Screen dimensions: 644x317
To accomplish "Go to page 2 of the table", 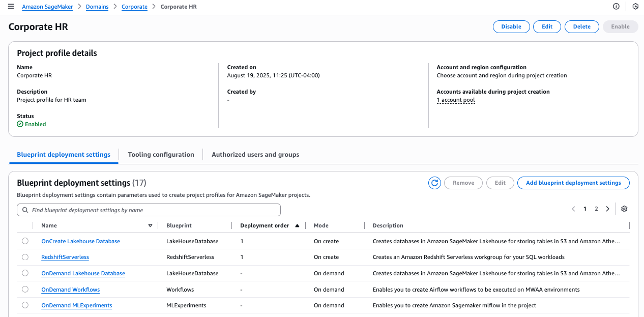I will click(x=596, y=209).
